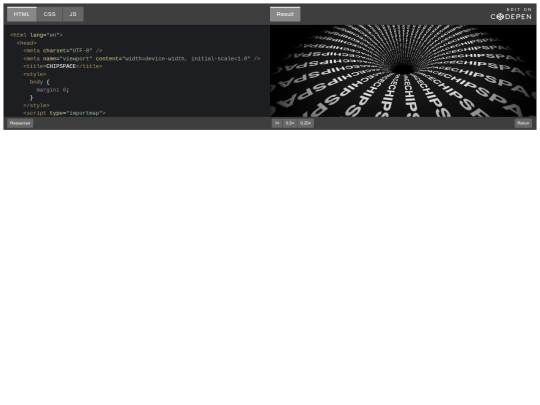This screenshot has width=540, height=405.
Task: Click the opening head tag line
Action: tap(27, 43)
